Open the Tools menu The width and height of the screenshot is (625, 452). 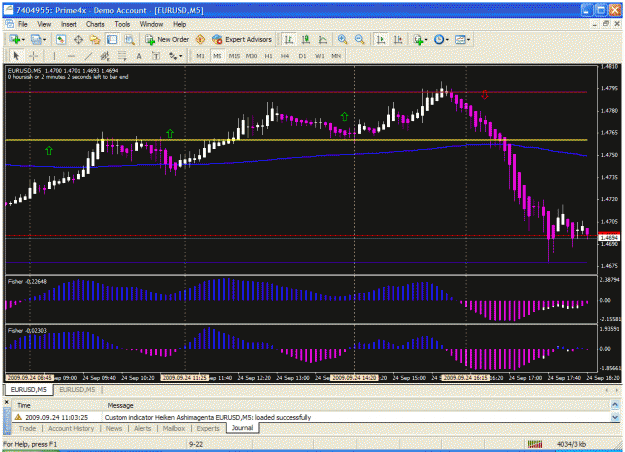(x=122, y=24)
